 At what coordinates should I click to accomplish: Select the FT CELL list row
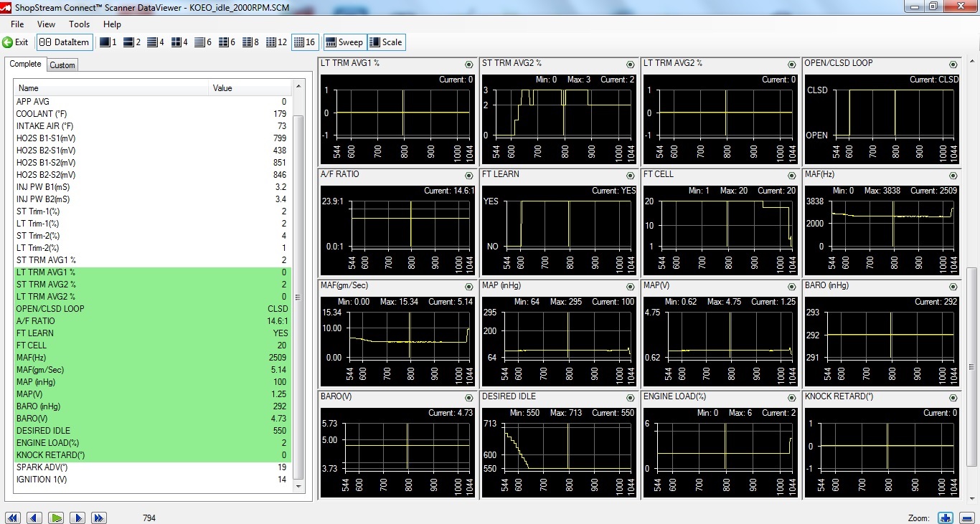click(x=152, y=346)
